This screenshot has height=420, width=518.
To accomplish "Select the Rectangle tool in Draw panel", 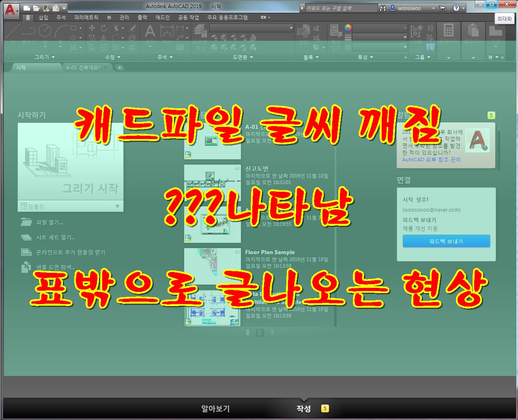I will click(73, 28).
